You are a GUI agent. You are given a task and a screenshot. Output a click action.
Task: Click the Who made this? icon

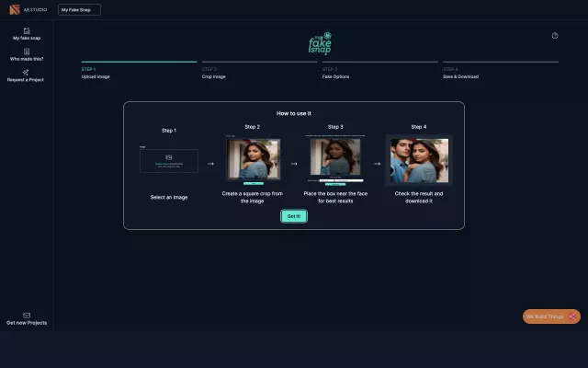(27, 52)
